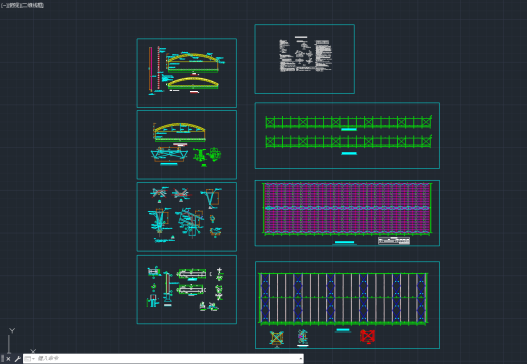Select the upper green bracing elevation strip
The image size is (527, 364).
click(x=348, y=122)
